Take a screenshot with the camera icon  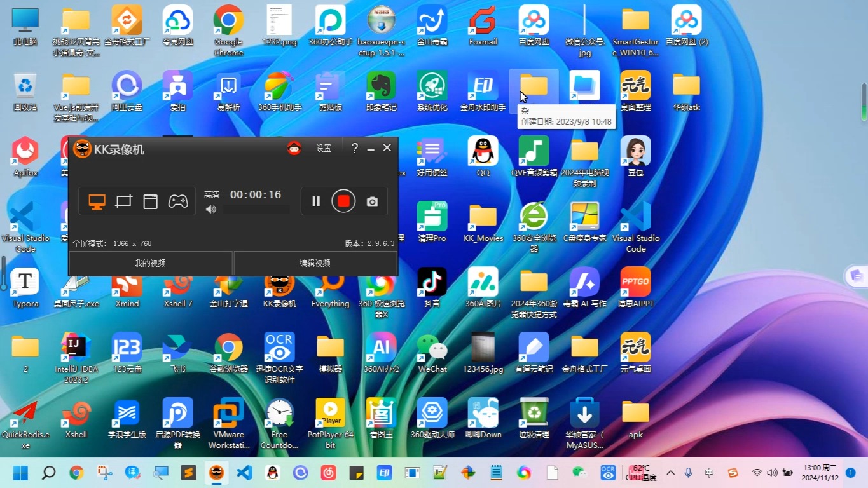pyautogui.click(x=372, y=201)
